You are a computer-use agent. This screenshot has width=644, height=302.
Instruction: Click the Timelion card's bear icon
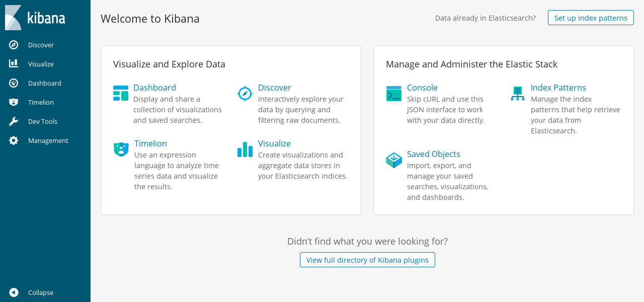tap(121, 149)
